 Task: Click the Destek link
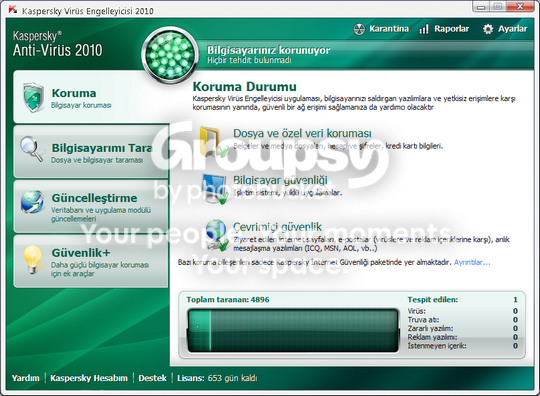coord(152,378)
